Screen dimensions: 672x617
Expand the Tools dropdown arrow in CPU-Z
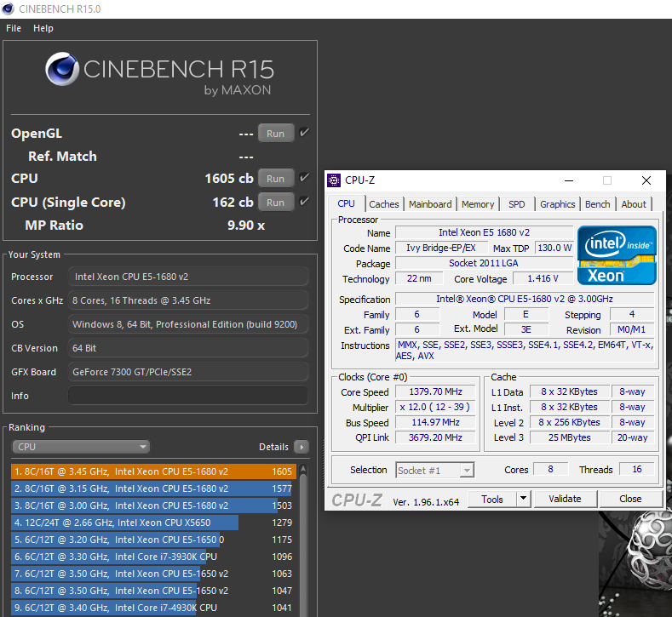(524, 500)
